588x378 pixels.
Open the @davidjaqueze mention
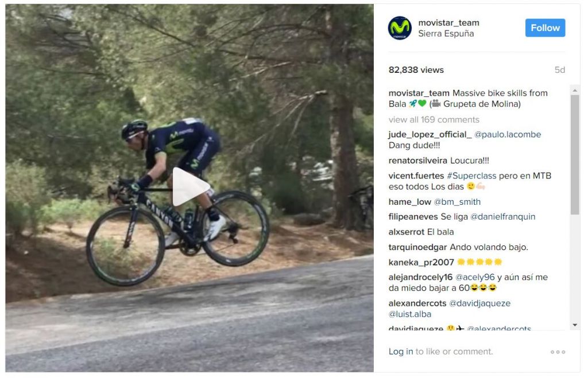pyautogui.click(x=479, y=303)
